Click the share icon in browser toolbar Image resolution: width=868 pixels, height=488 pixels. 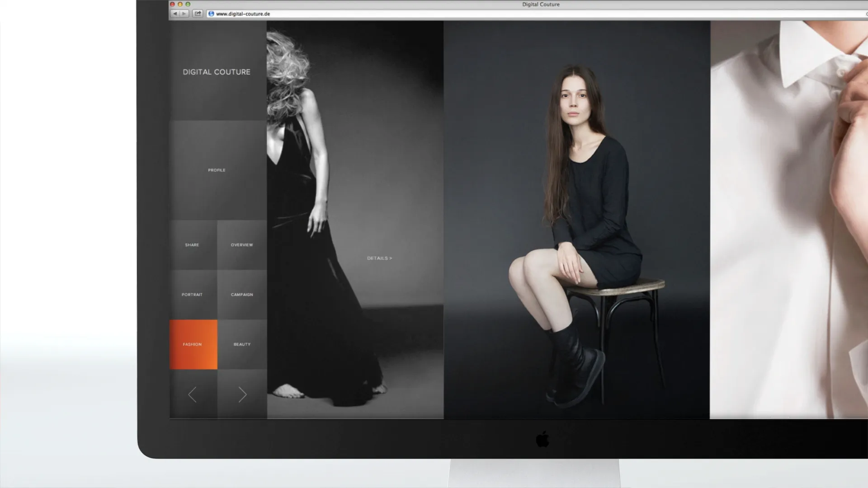(x=198, y=14)
